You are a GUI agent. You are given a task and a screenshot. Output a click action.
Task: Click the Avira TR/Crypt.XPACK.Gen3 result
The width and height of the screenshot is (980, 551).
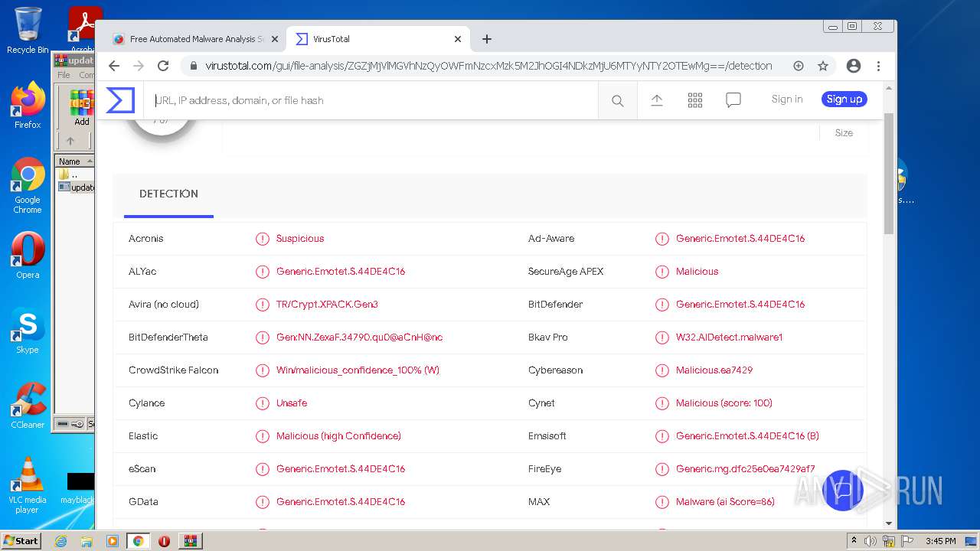pos(327,305)
